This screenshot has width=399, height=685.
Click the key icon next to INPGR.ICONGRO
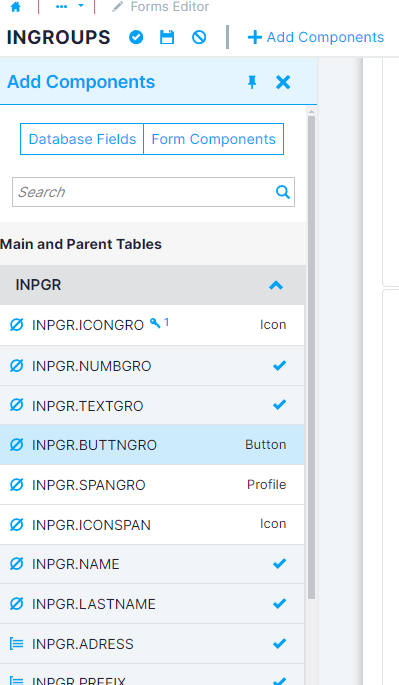[155, 323]
